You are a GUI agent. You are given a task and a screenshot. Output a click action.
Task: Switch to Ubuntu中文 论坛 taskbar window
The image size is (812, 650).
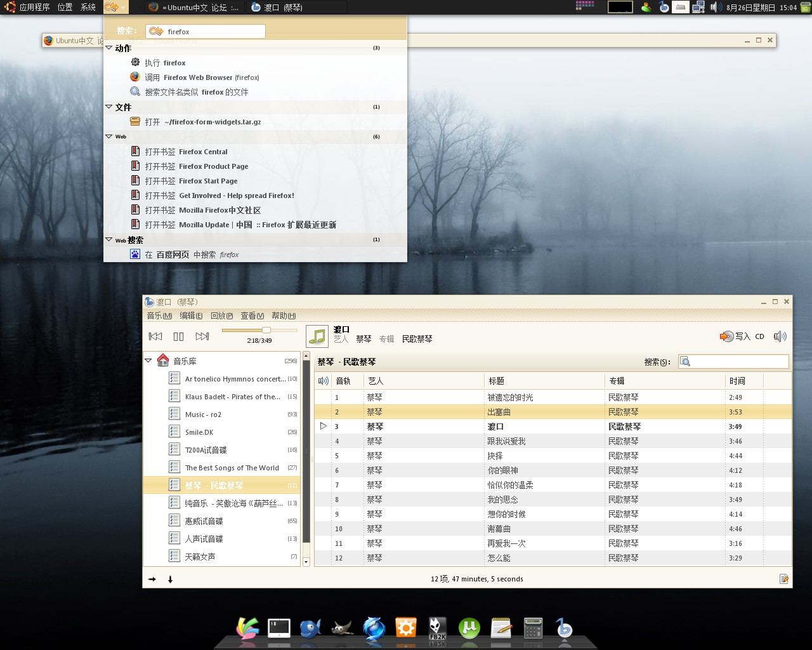click(194, 7)
